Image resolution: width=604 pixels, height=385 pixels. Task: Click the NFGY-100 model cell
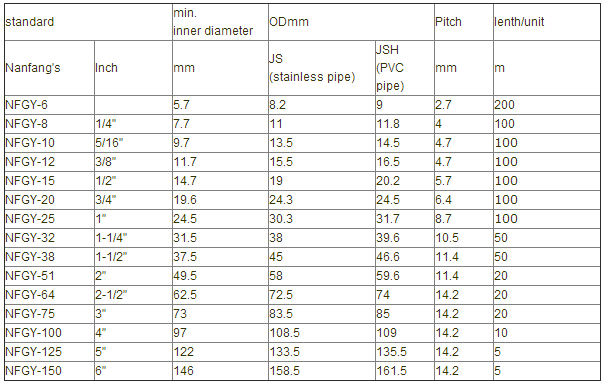pyautogui.click(x=49, y=333)
